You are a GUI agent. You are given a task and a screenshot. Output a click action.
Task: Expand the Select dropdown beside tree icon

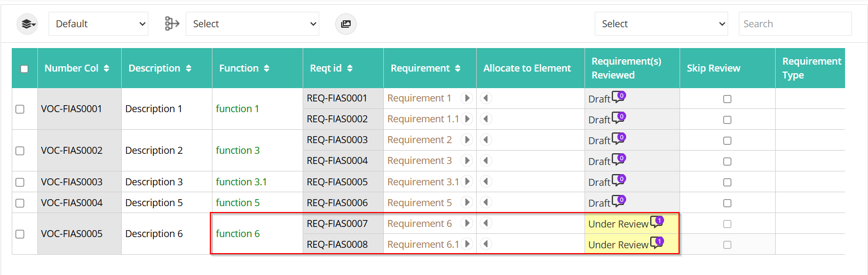point(252,24)
